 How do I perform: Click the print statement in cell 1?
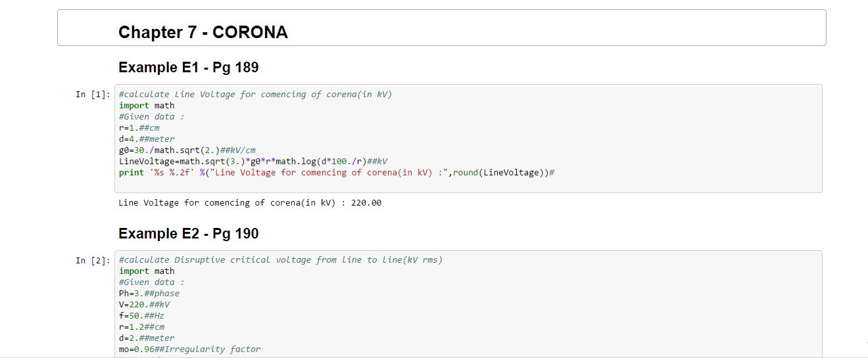tap(337, 173)
